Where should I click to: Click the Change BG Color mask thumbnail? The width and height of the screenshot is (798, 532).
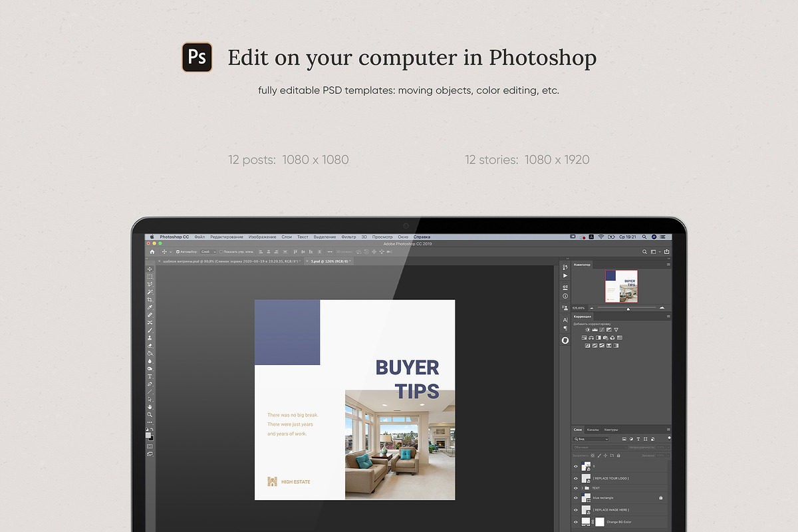[x=600, y=522]
